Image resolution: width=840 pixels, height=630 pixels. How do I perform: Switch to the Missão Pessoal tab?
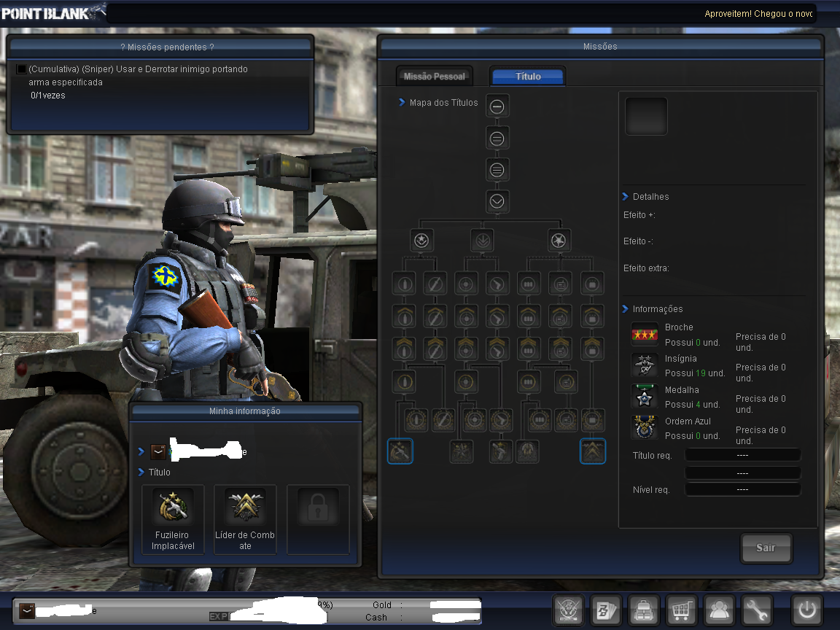[435, 77]
